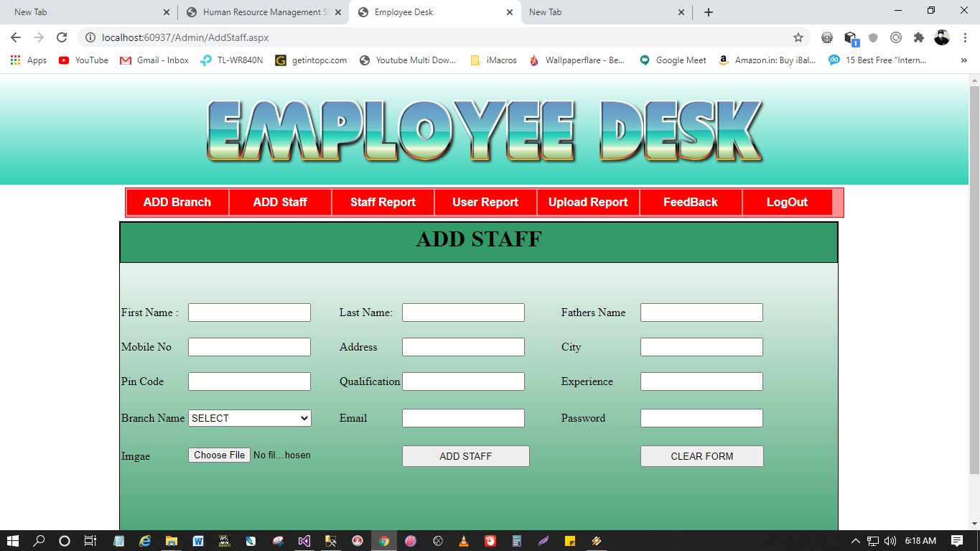Open the Chrome Extensions puzzle icon
The height and width of the screenshot is (551, 980).
click(918, 37)
